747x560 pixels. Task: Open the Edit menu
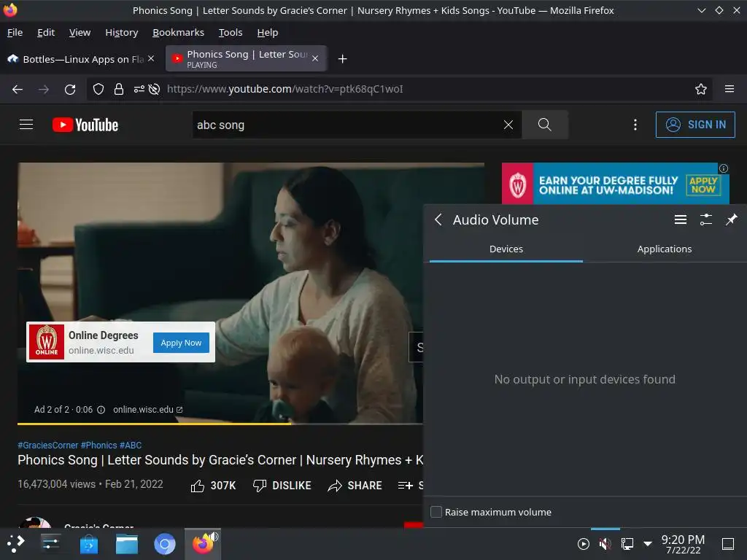click(x=46, y=32)
